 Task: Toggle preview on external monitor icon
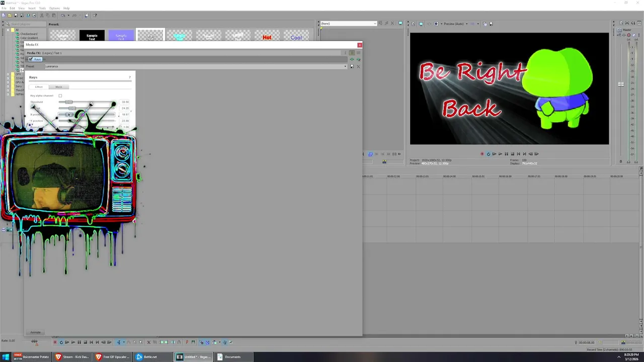tap(421, 24)
